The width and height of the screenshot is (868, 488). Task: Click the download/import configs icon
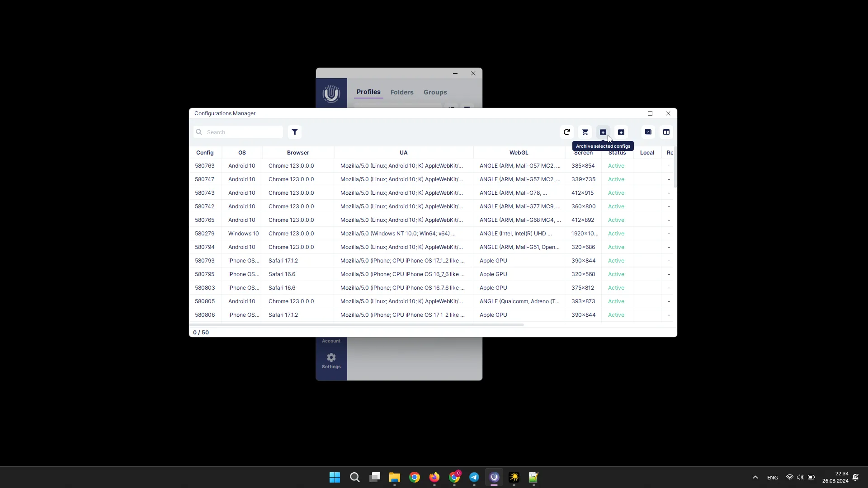tap(621, 131)
